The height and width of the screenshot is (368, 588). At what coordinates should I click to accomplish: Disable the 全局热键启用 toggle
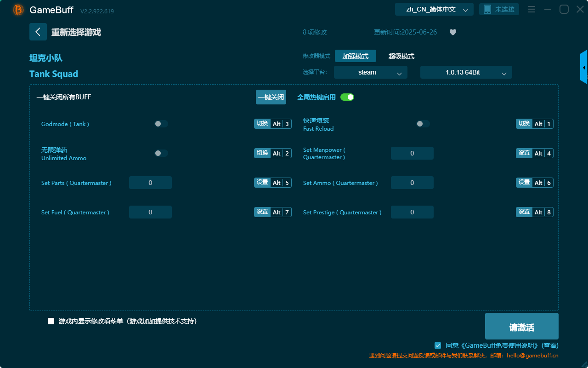tap(347, 97)
